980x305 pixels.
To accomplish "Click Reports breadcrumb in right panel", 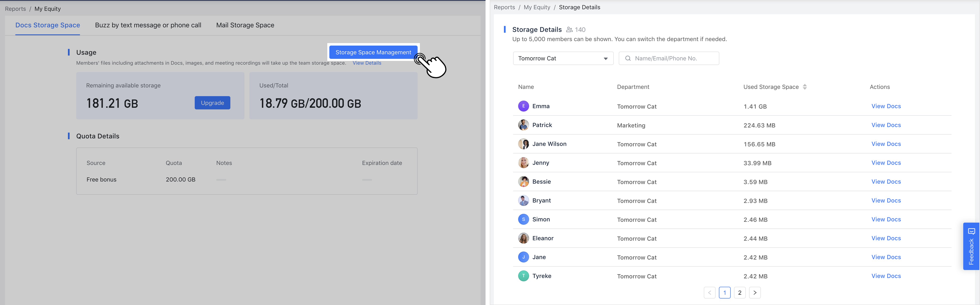I will [504, 7].
